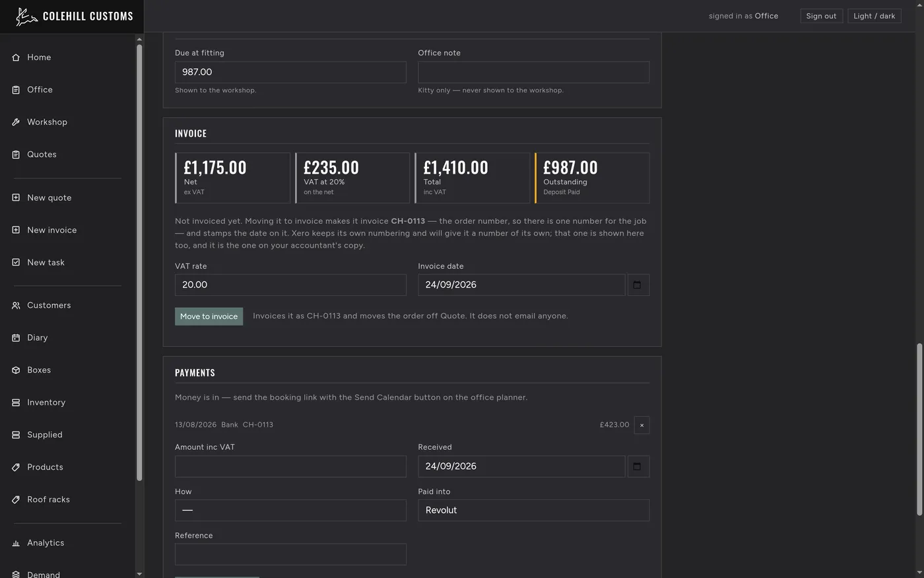Image resolution: width=924 pixels, height=578 pixels.
Task: Click the Move to invoice button
Action: pos(209,316)
